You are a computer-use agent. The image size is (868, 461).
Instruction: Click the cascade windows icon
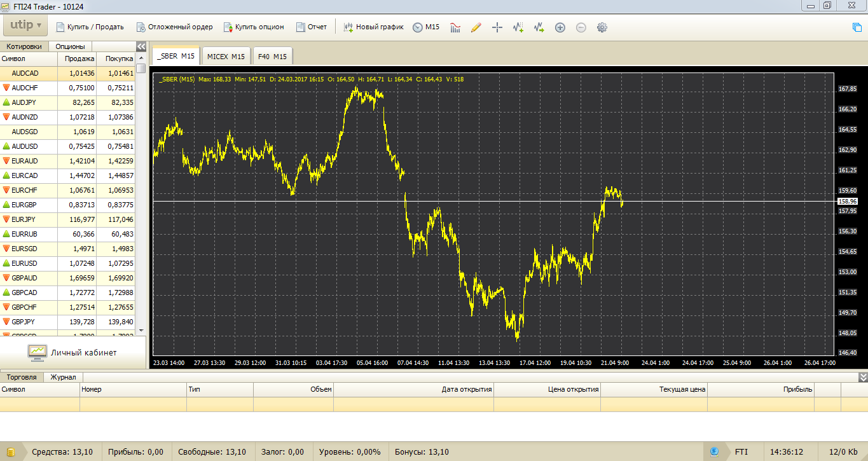pos(857,27)
